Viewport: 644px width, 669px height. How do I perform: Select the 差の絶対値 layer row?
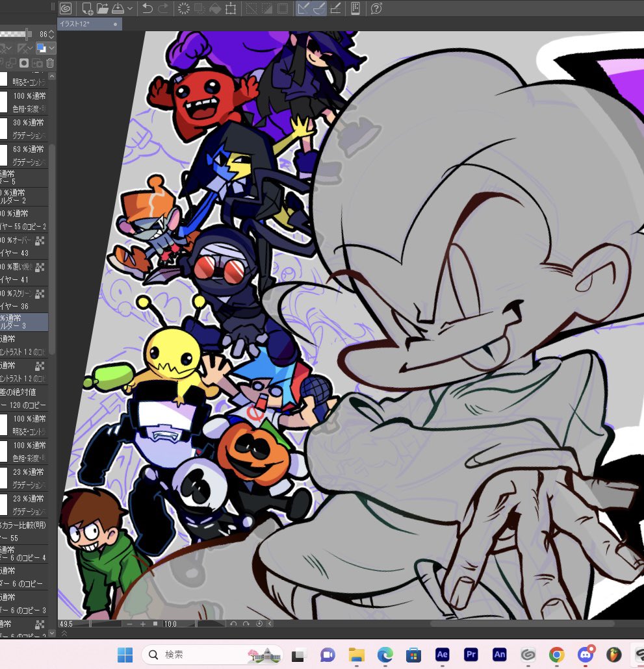[24, 398]
